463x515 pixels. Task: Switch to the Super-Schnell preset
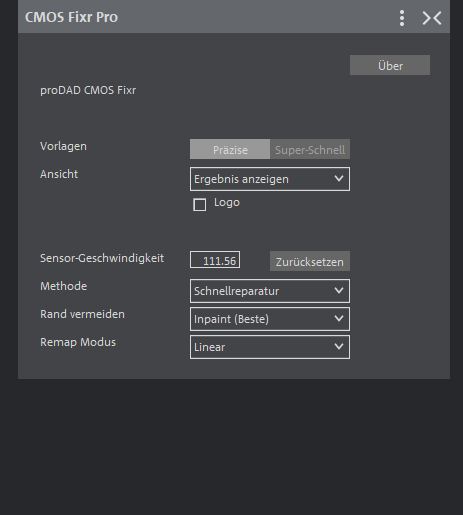click(x=310, y=149)
